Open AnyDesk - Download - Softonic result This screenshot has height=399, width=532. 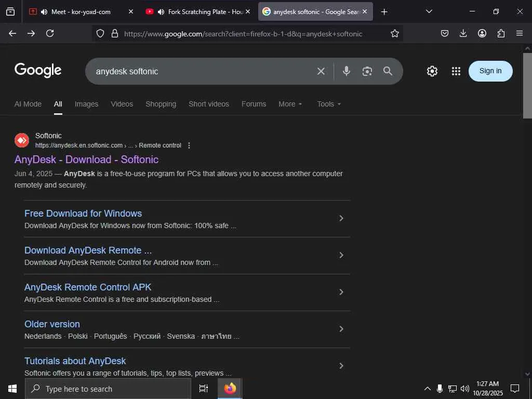tap(87, 159)
